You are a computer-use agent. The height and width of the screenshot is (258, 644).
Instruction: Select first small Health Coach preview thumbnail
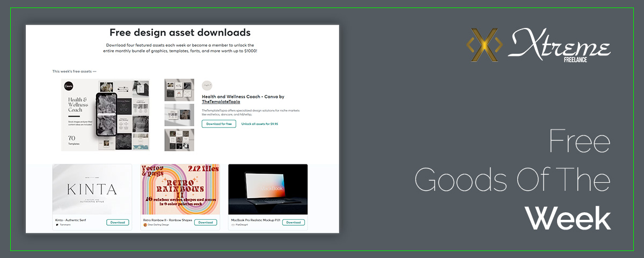pos(179,90)
